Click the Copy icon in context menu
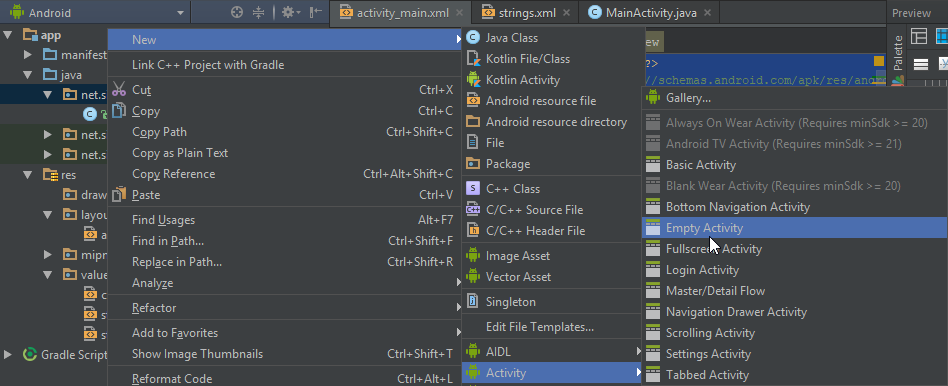This screenshot has width=948, height=386. click(x=119, y=110)
